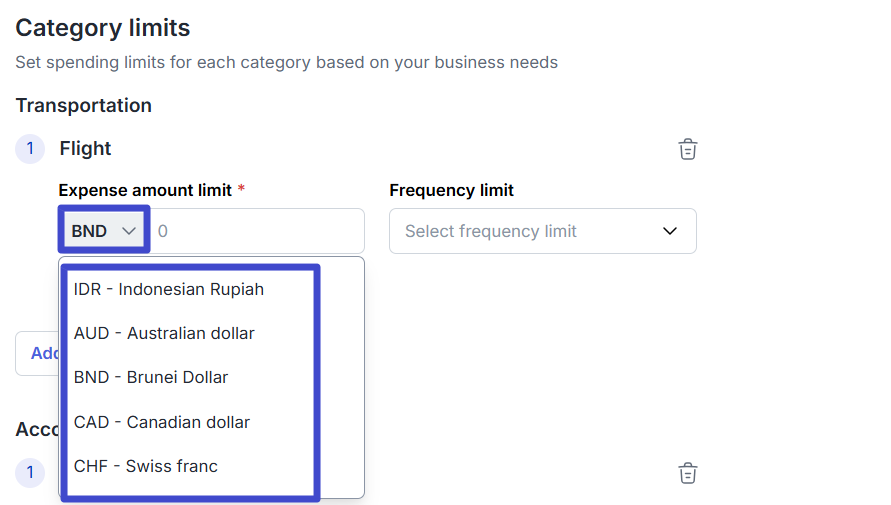This screenshot has height=505, width=891.
Task: Click the expense amount input field showing 0
Action: tap(255, 231)
